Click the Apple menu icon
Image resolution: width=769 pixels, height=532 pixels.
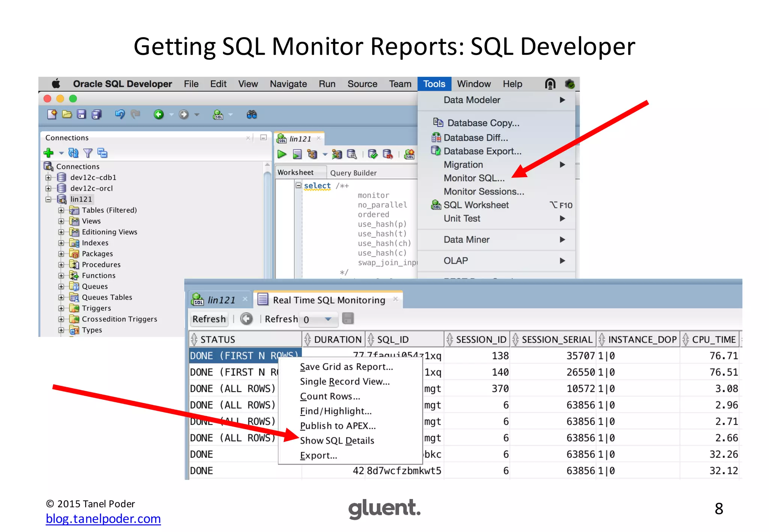pyautogui.click(x=56, y=84)
